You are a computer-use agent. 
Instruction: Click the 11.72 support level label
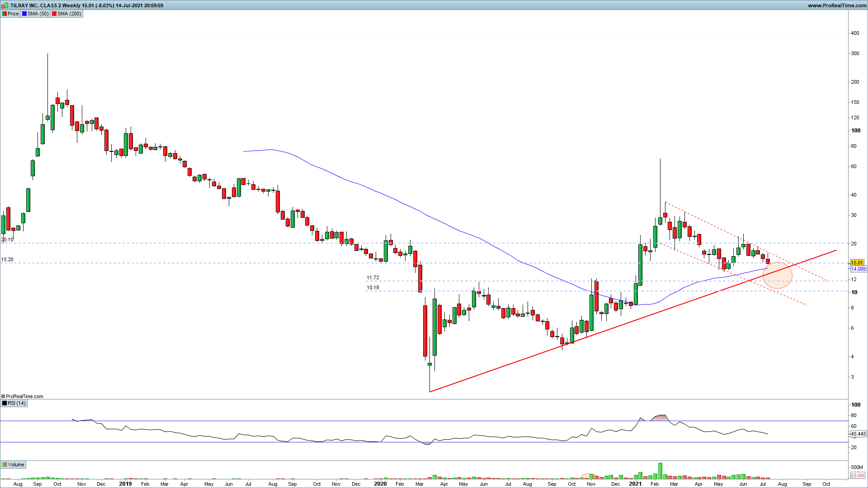373,277
